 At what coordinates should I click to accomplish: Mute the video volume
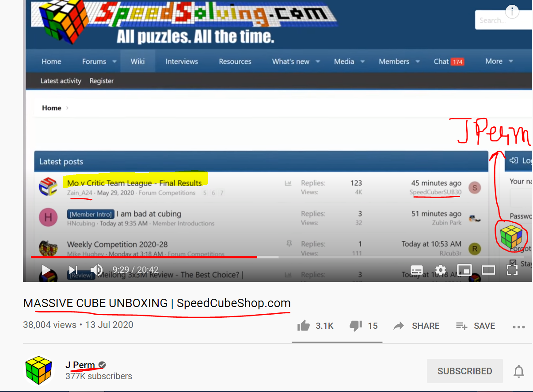(96, 270)
